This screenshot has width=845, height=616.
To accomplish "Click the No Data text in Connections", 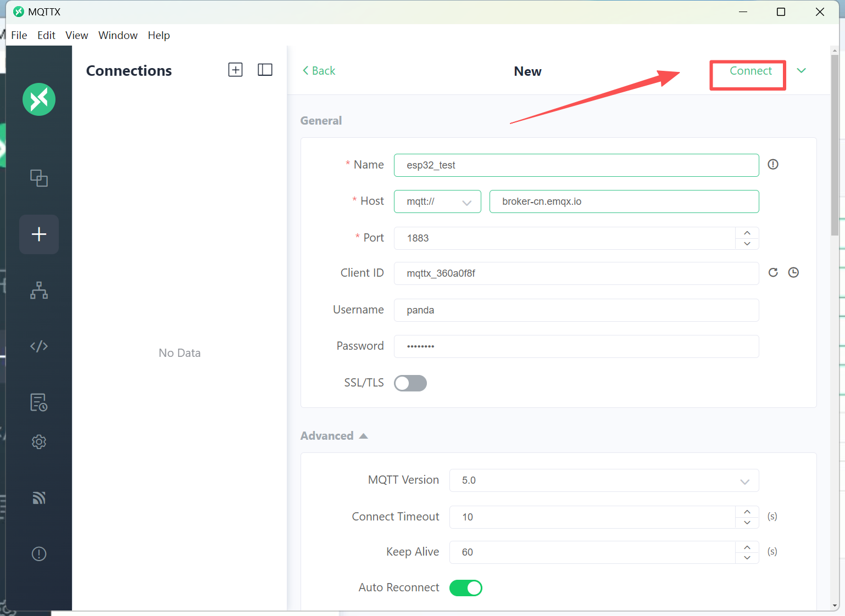I will [x=180, y=353].
